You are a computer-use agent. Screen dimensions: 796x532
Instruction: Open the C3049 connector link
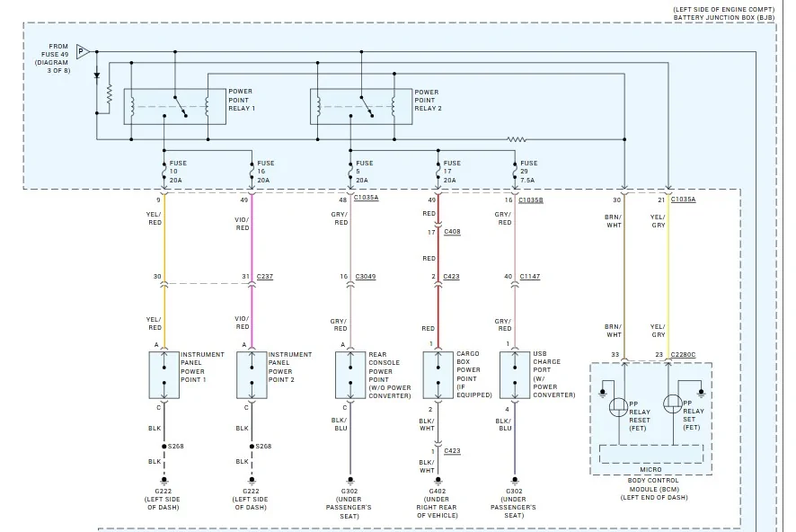[366, 277]
